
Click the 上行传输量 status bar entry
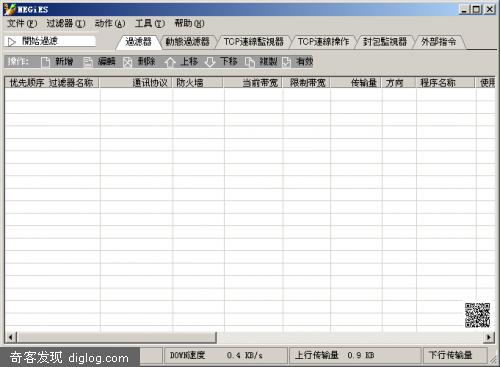point(355,355)
